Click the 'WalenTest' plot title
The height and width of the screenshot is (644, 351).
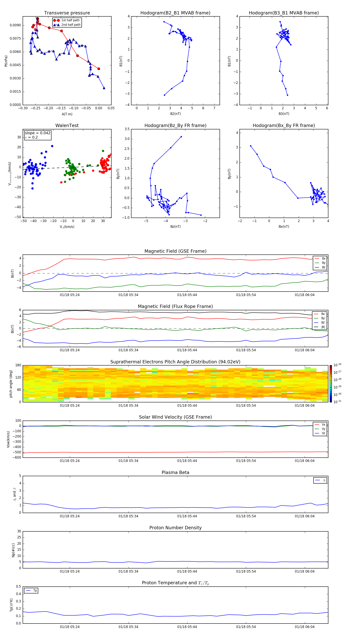click(67, 125)
